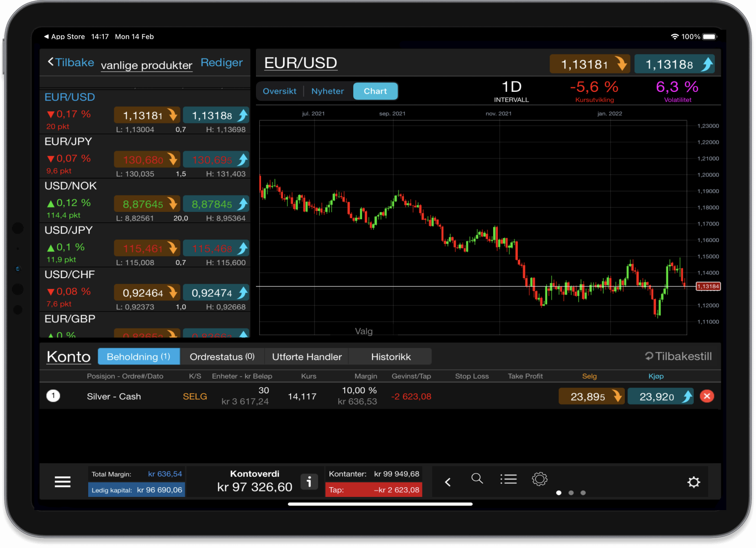Switch to the Oversikt tab
Screen dimensions: 756x548
279,91
